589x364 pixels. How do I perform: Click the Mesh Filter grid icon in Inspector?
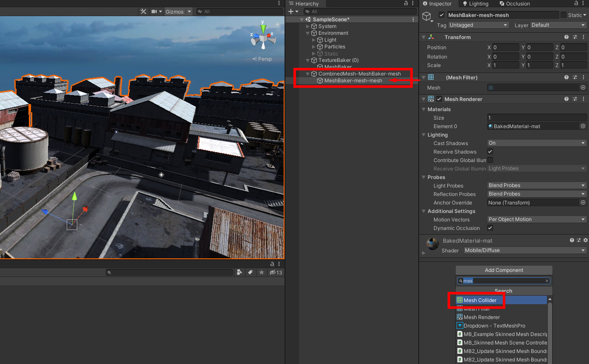pos(431,77)
